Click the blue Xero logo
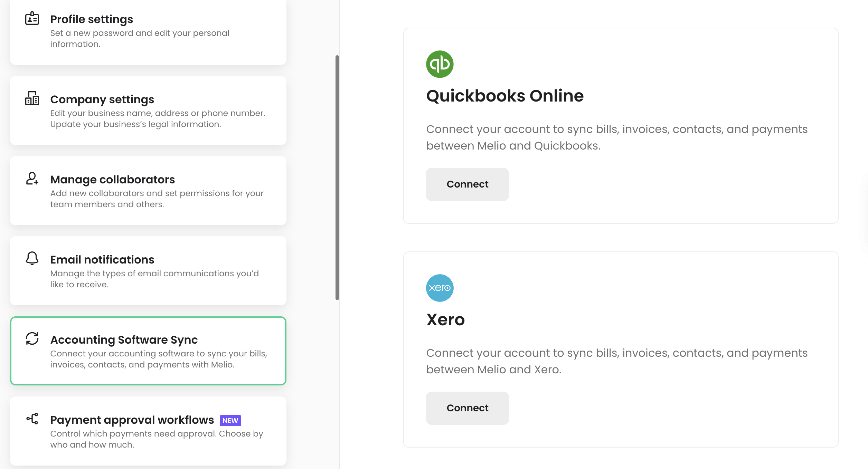 (x=440, y=288)
